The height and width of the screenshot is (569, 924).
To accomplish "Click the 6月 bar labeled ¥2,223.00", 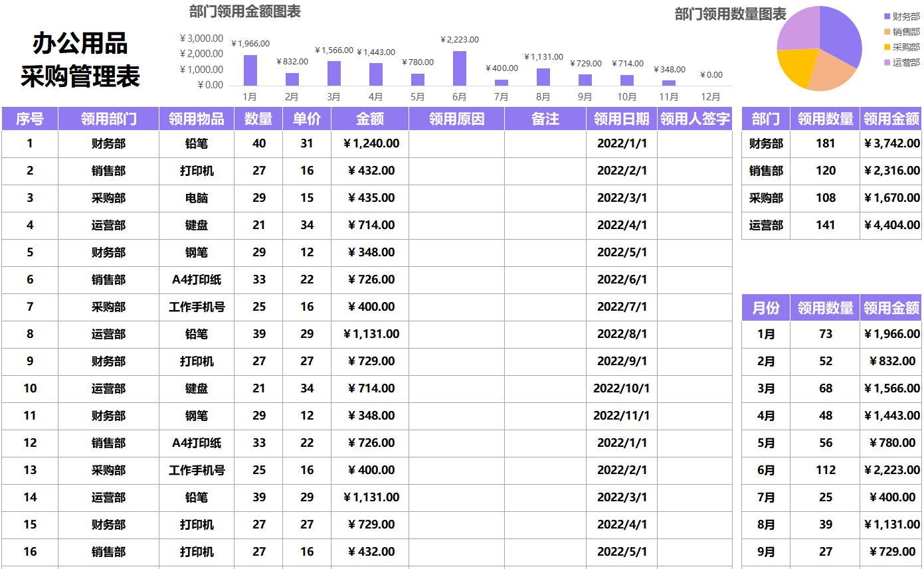I will (x=459, y=68).
